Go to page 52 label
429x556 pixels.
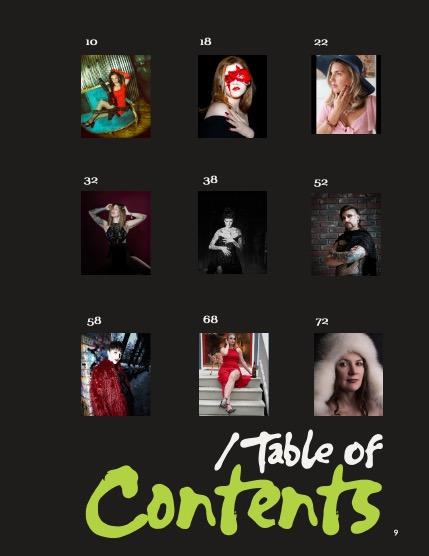[x=321, y=183]
